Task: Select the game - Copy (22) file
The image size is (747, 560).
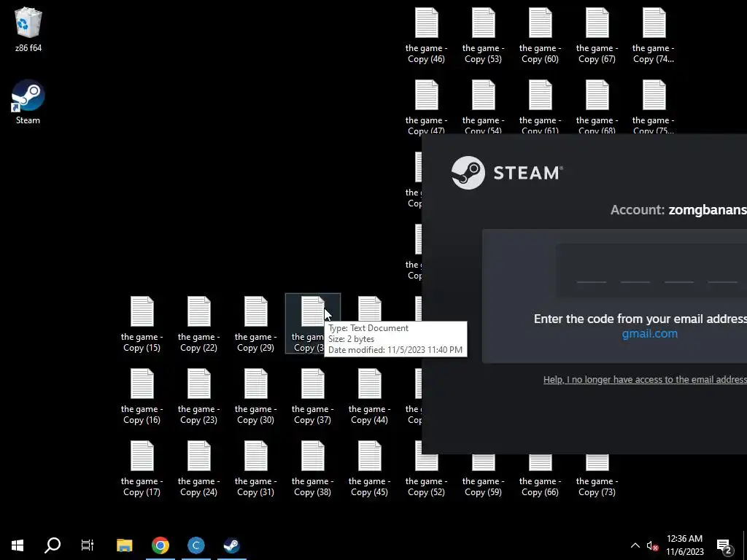Action: click(198, 324)
